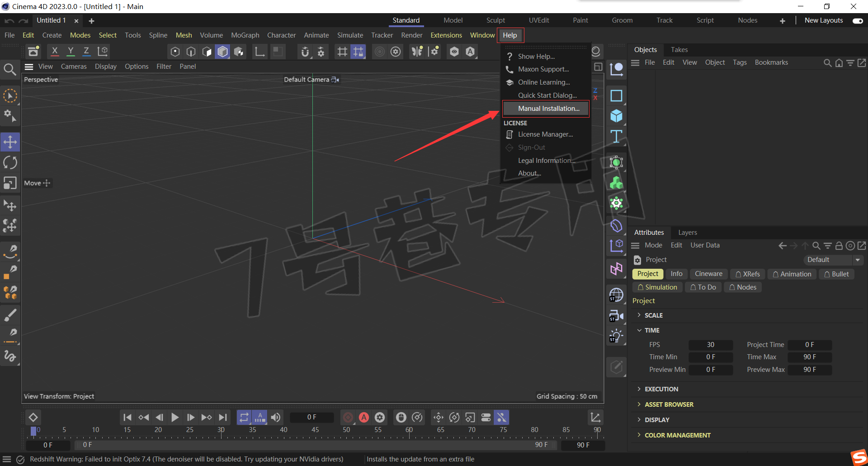Open the Animation project tab
868x466 pixels.
pyautogui.click(x=792, y=274)
